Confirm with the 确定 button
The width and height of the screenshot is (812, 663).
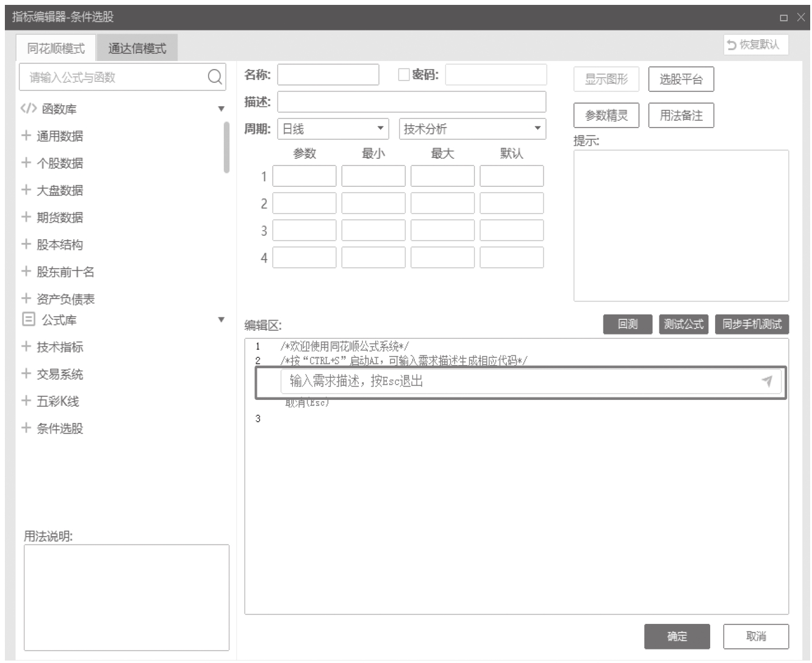[x=677, y=636]
